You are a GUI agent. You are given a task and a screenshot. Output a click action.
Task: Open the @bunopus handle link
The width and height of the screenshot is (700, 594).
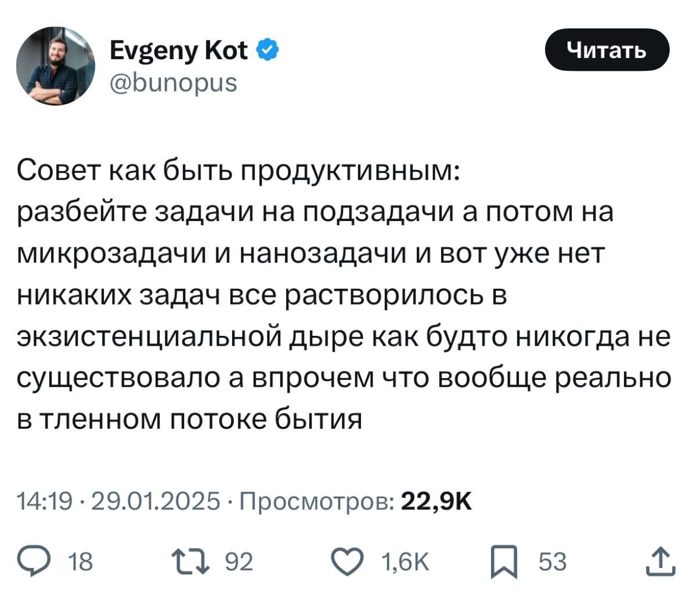pos(173,82)
